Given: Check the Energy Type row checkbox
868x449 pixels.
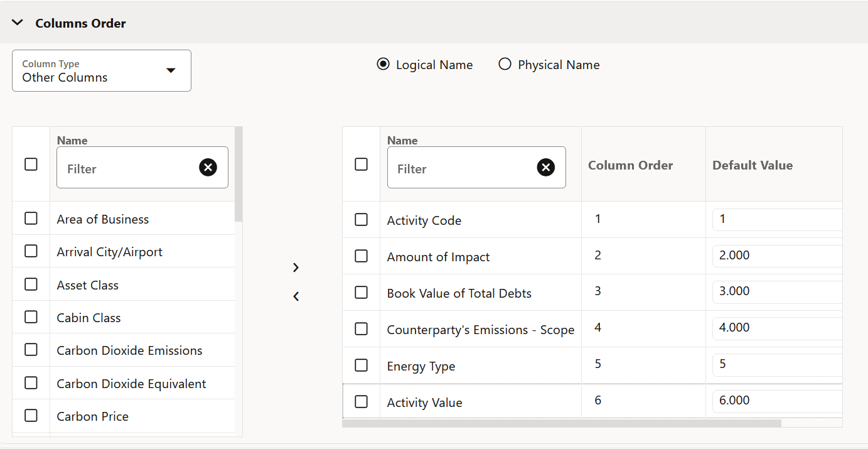Looking at the screenshot, I should [361, 365].
